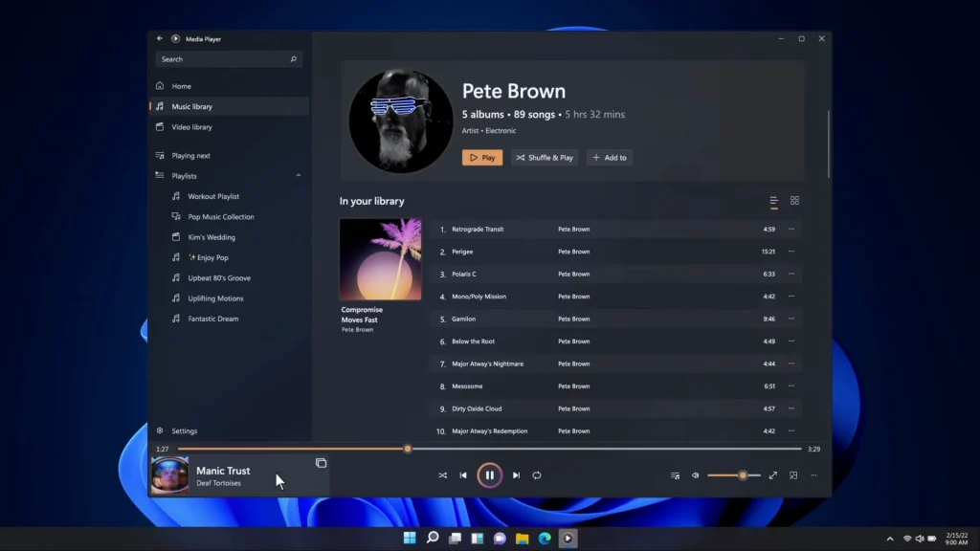Pause the currently playing song

point(489,474)
